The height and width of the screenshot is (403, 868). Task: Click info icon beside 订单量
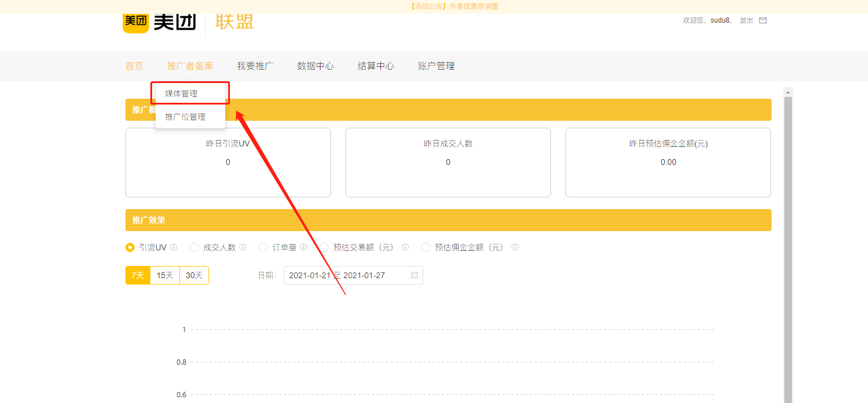coord(304,247)
